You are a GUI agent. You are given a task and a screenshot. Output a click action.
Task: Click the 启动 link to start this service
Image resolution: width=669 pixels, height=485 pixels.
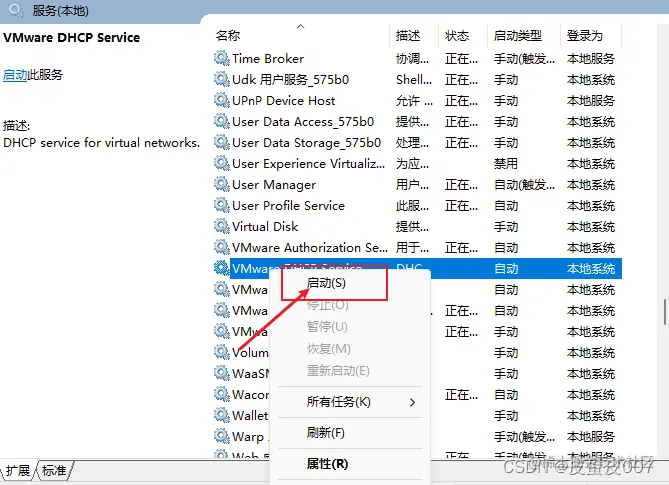15,75
